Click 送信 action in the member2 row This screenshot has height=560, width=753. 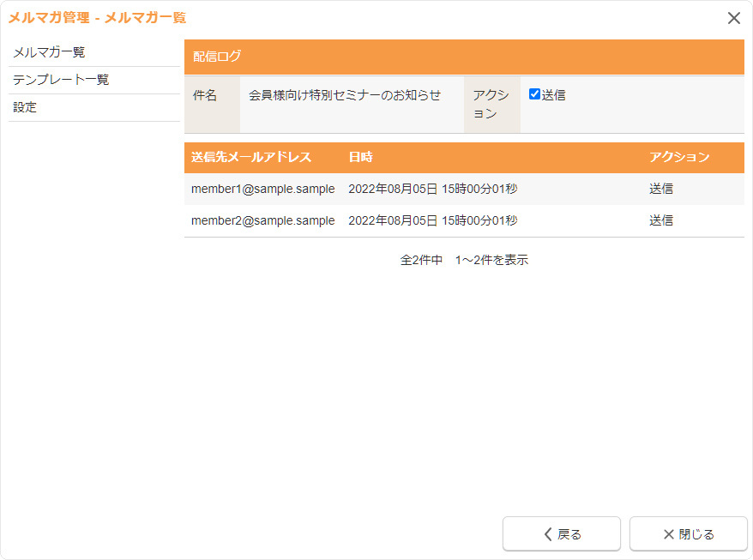coord(661,220)
